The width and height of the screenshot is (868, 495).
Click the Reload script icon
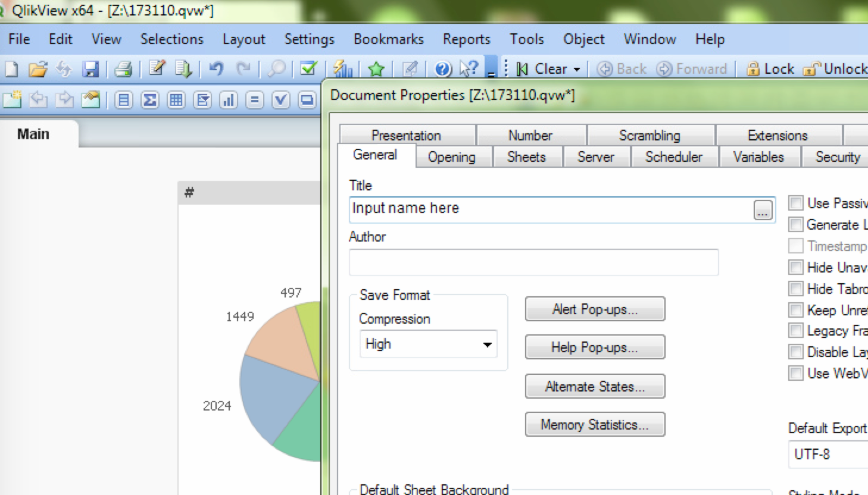[x=183, y=69]
